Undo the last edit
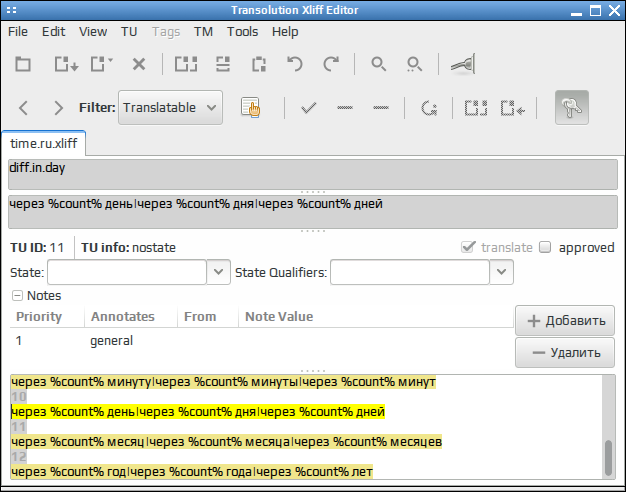The image size is (626, 492). [295, 64]
